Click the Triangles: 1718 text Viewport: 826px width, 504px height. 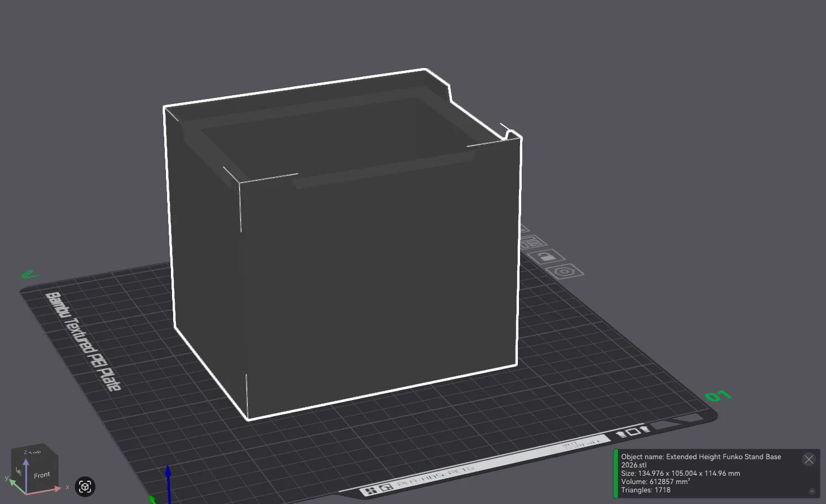[x=646, y=490]
